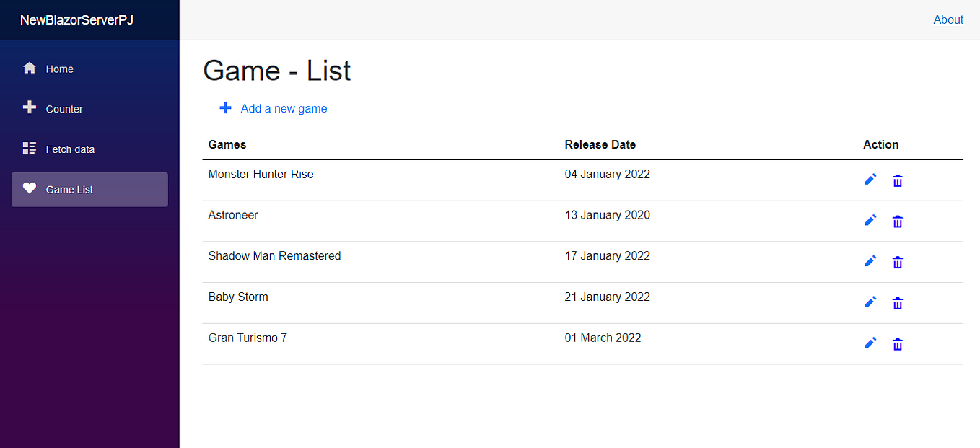Edit the Astroneer game row

coord(870,221)
